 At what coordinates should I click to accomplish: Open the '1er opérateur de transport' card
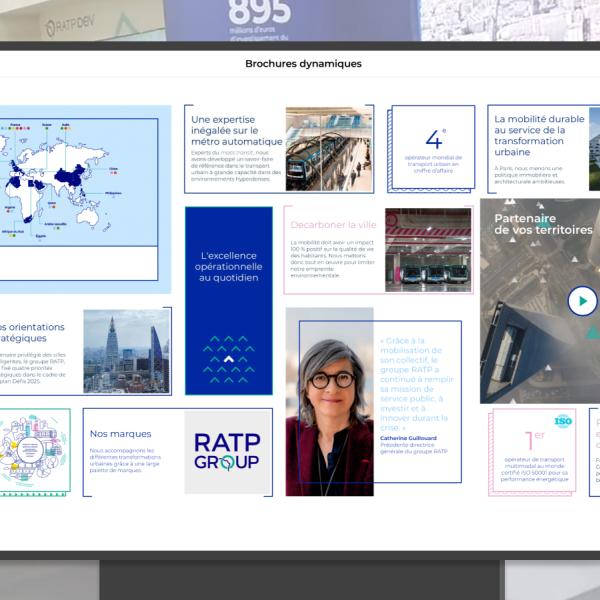tap(533, 452)
